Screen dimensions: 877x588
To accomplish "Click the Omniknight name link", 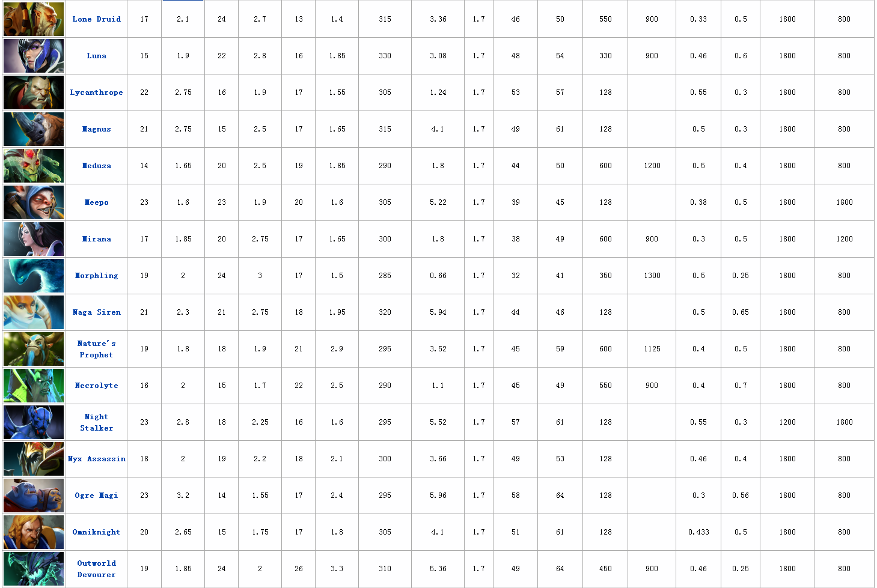I will click(96, 532).
